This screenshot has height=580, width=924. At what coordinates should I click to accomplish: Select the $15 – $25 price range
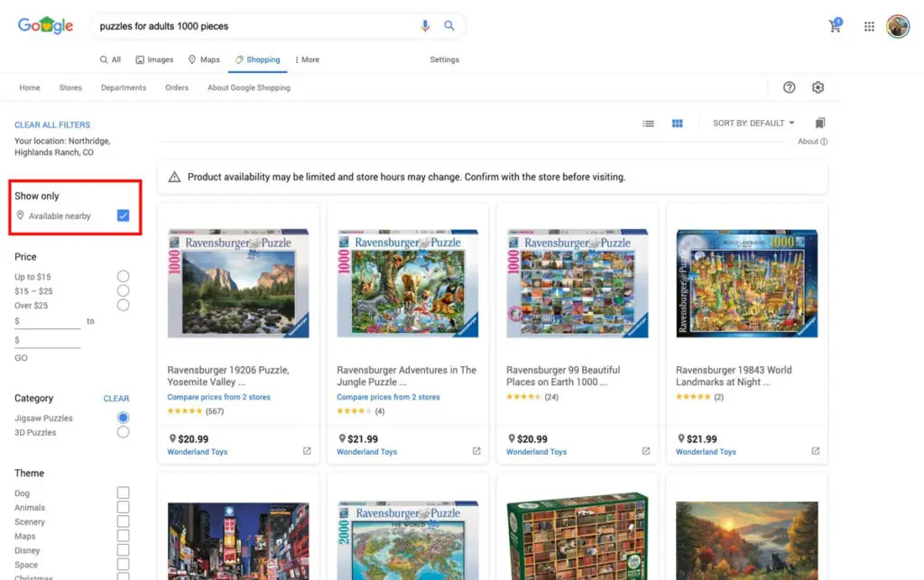pyautogui.click(x=123, y=290)
